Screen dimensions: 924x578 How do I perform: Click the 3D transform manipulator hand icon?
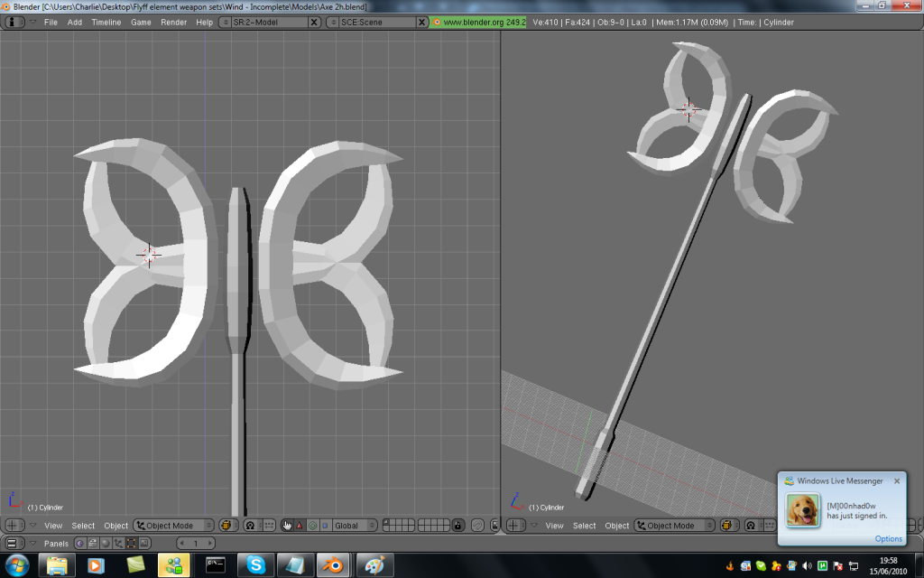[x=287, y=526]
